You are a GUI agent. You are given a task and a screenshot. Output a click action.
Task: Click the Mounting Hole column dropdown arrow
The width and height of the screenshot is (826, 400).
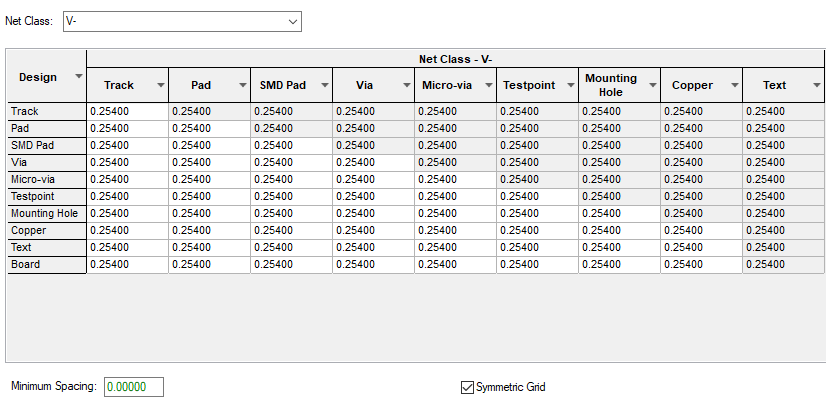652,86
